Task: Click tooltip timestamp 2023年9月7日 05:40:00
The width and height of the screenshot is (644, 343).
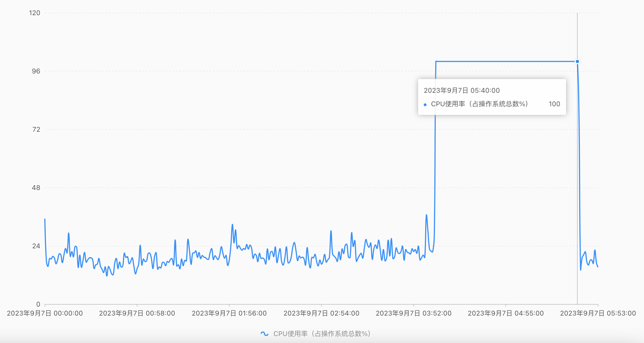Action: [x=462, y=91]
